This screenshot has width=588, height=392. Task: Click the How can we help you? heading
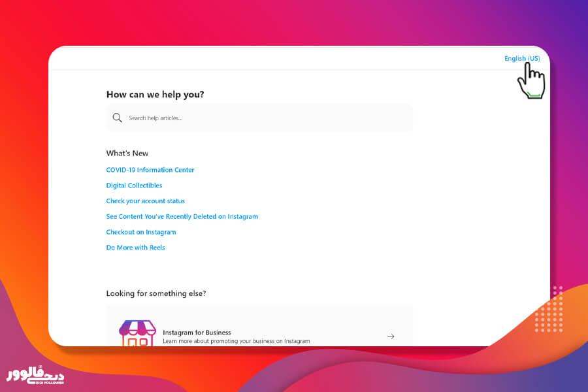tap(155, 95)
